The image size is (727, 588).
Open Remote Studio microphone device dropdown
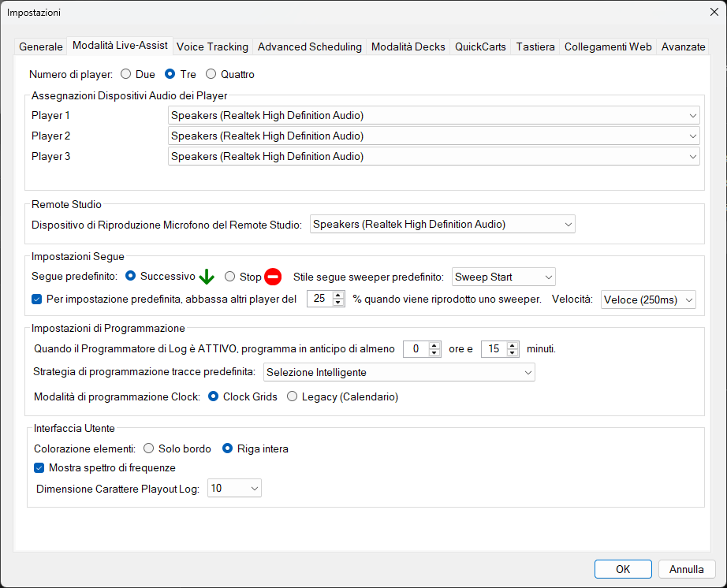442,225
